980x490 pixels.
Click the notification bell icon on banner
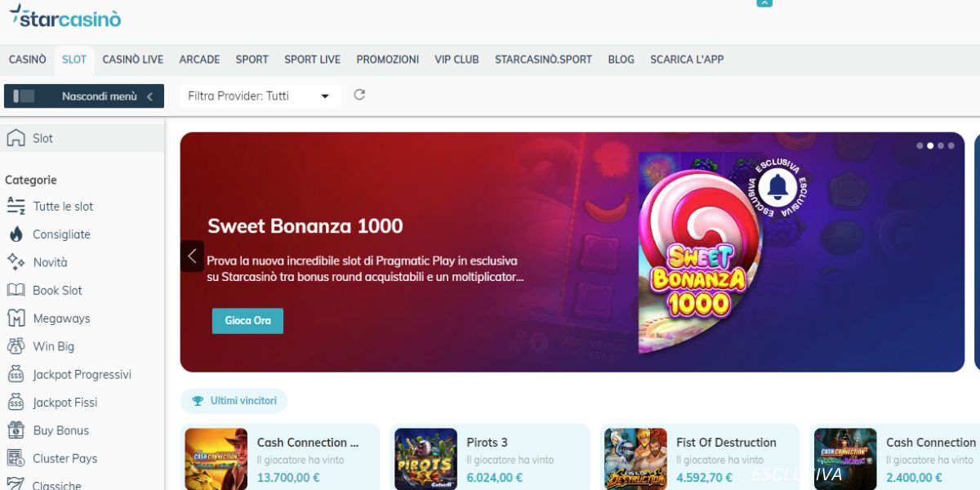point(777,188)
